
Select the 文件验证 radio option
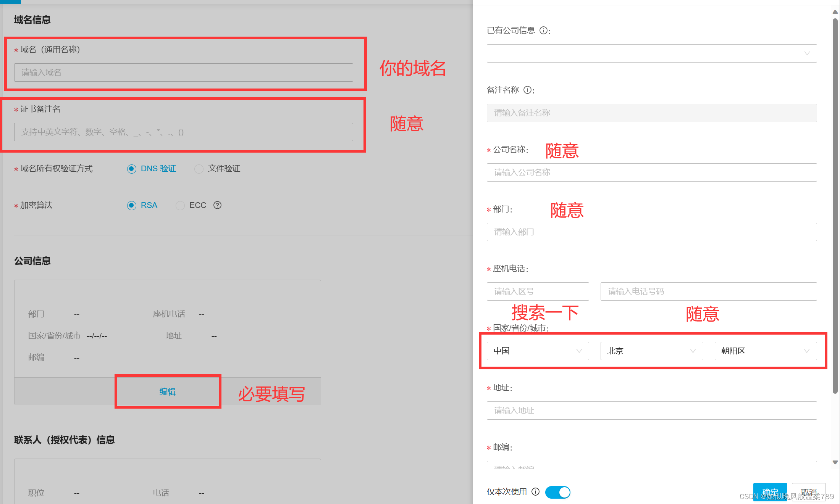(199, 169)
